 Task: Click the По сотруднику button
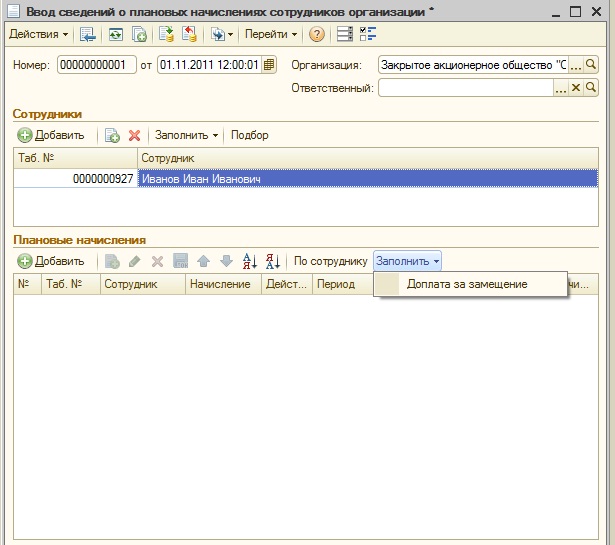pyautogui.click(x=331, y=261)
